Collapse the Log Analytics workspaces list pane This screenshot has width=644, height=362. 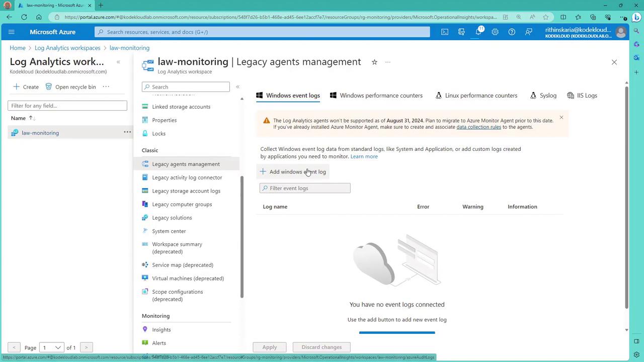tap(118, 62)
